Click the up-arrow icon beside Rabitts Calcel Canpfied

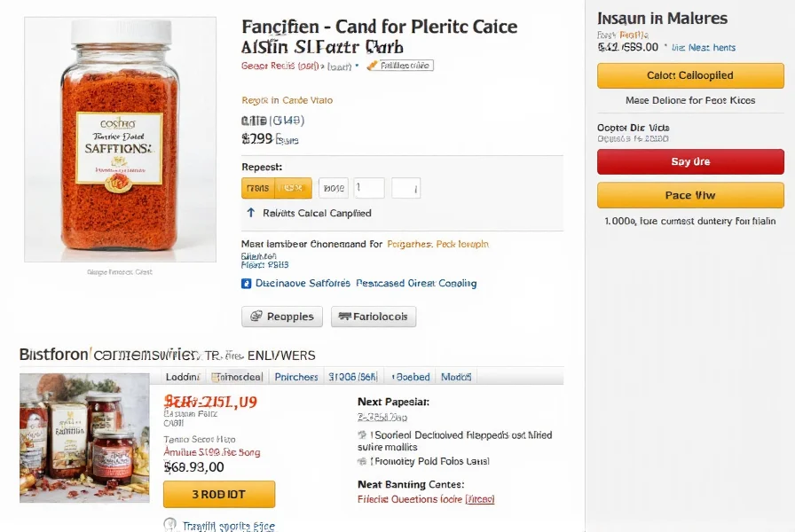click(251, 213)
